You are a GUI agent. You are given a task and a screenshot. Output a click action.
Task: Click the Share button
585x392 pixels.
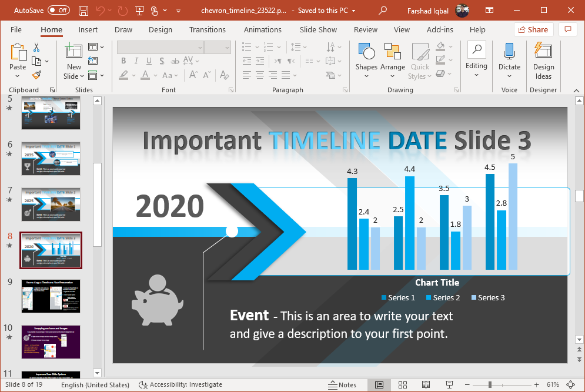533,29
